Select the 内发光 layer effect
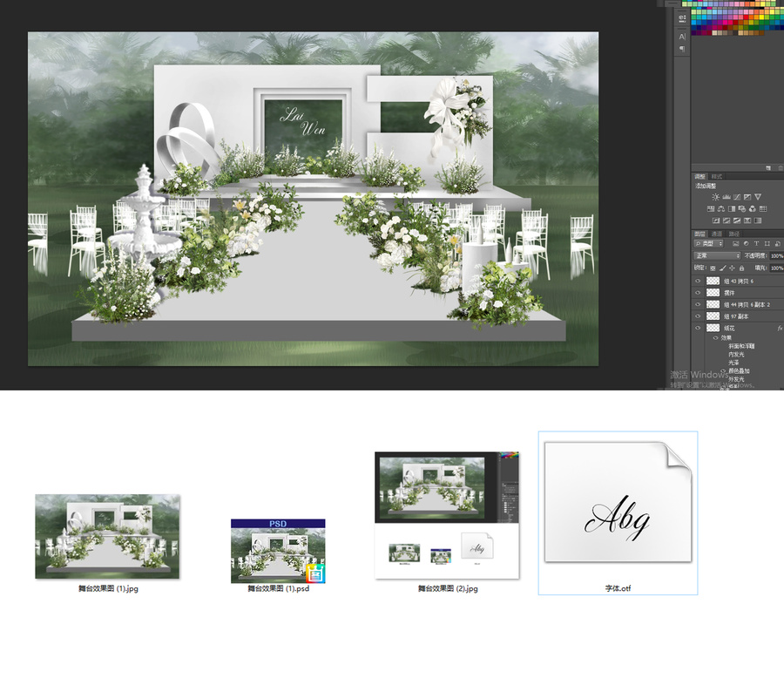 [x=736, y=354]
